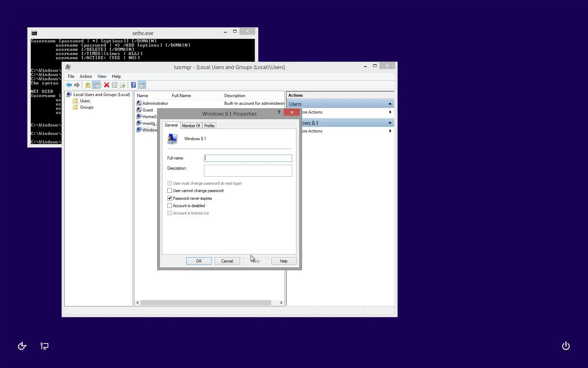
Task: Click Cancel in Windows 8.1 Properties
Action: [x=227, y=261]
